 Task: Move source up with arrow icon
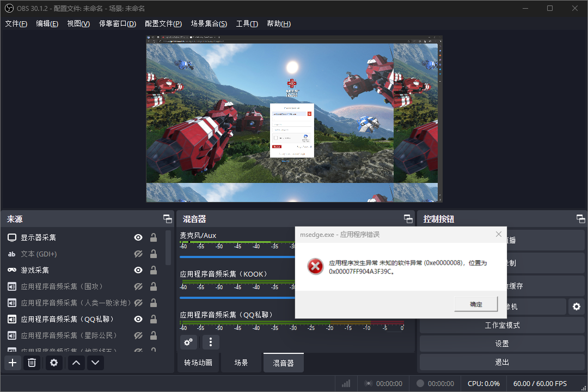click(x=76, y=363)
